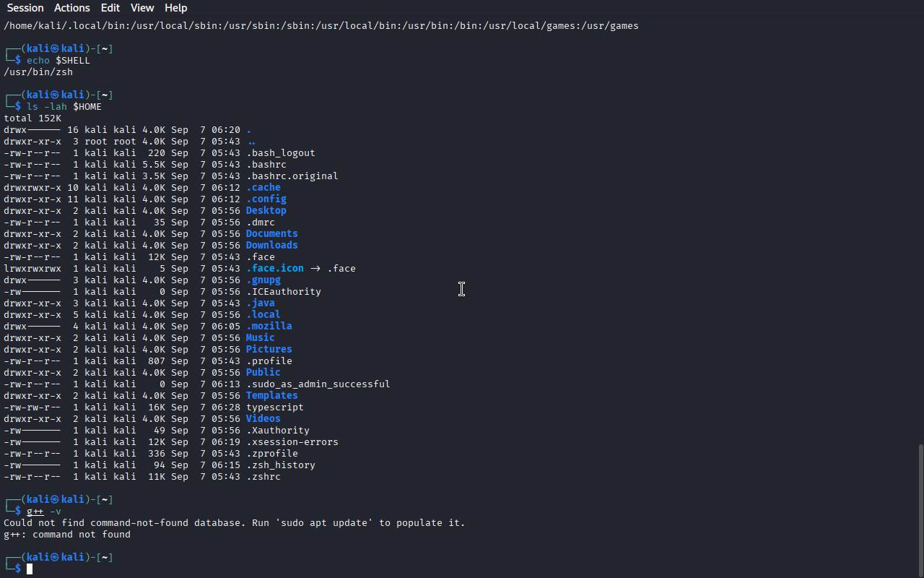Open the View menu
The width and height of the screenshot is (924, 578).
pyautogui.click(x=142, y=8)
